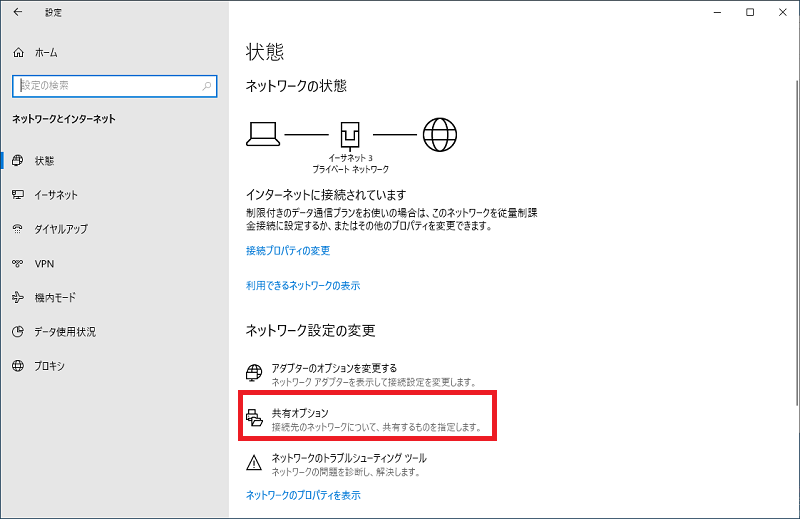The width and height of the screenshot is (800, 519).
Task: Open 接続プロパティの変更 link
Action: (288, 251)
